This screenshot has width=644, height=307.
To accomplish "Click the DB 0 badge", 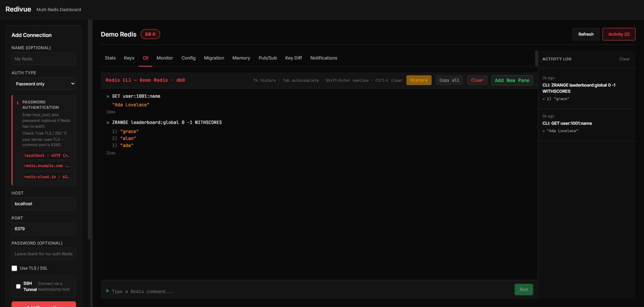I will click(x=150, y=34).
